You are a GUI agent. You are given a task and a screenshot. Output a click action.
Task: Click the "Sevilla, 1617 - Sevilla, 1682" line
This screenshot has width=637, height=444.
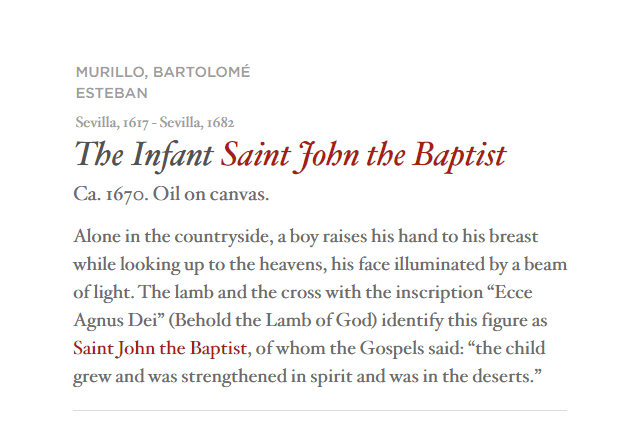(x=155, y=122)
